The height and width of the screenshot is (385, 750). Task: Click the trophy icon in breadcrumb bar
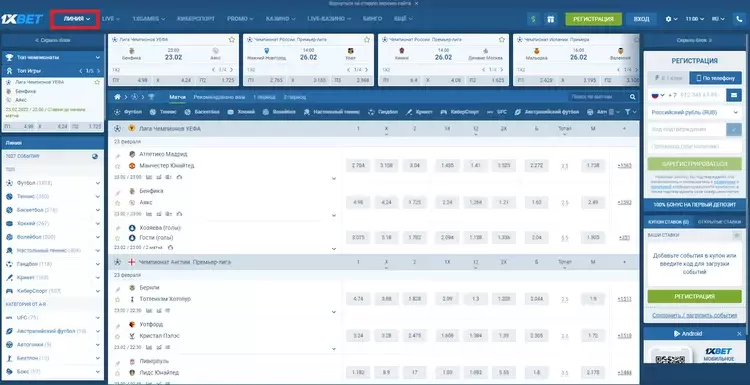[x=151, y=97]
